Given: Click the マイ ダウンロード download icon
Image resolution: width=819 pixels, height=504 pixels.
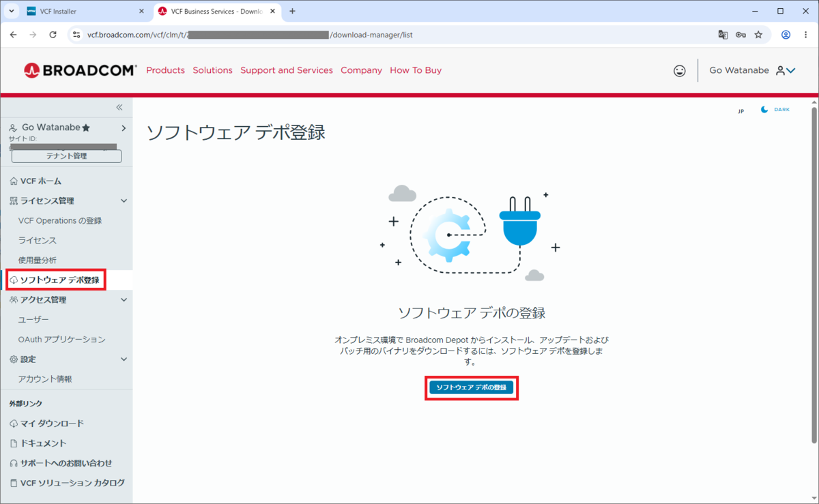Looking at the screenshot, I should click(x=14, y=424).
